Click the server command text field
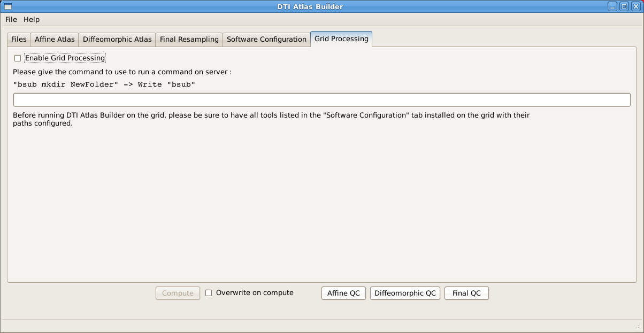The image size is (644, 333). click(321, 100)
